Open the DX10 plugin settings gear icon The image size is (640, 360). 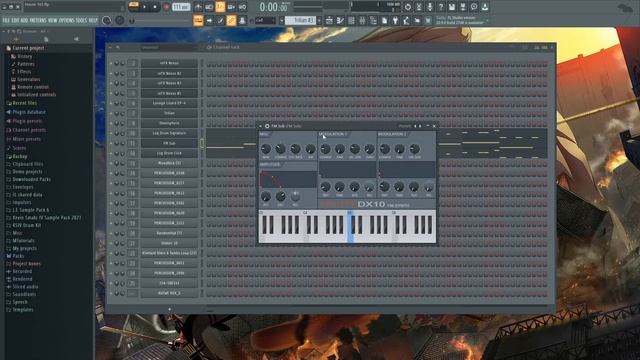(x=267, y=126)
